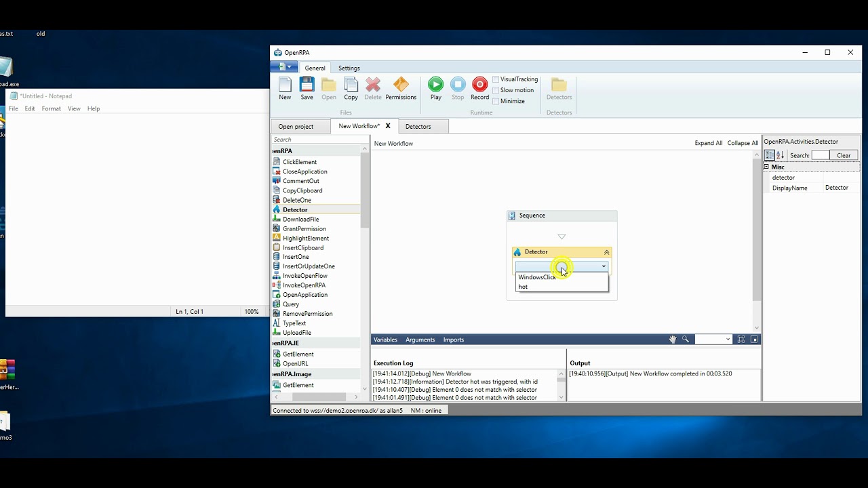Start workflow with green Play button

[x=436, y=89]
